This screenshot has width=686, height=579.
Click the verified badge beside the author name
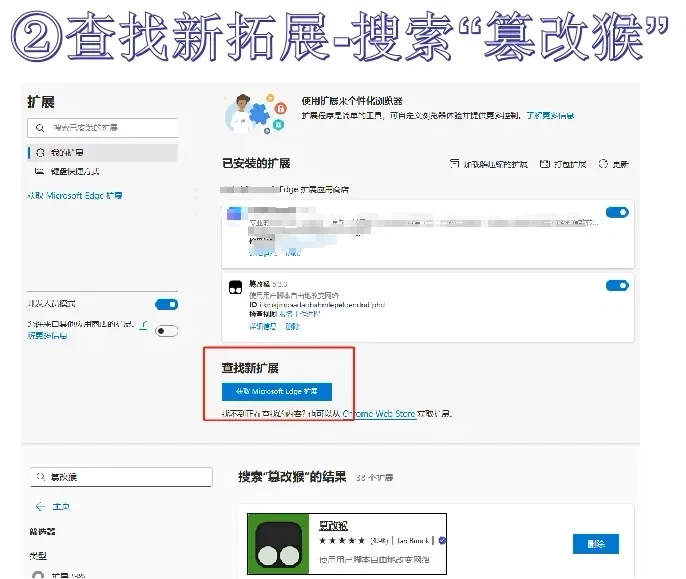coord(442,540)
